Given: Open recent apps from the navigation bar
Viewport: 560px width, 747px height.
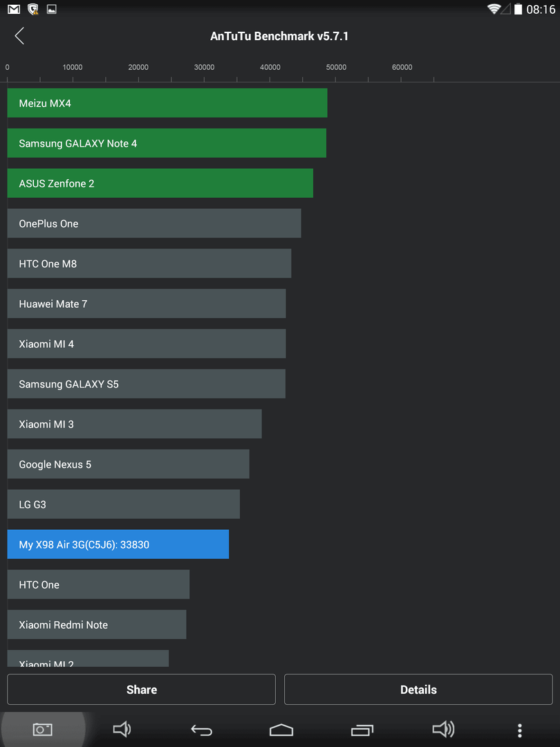Looking at the screenshot, I should click(362, 730).
